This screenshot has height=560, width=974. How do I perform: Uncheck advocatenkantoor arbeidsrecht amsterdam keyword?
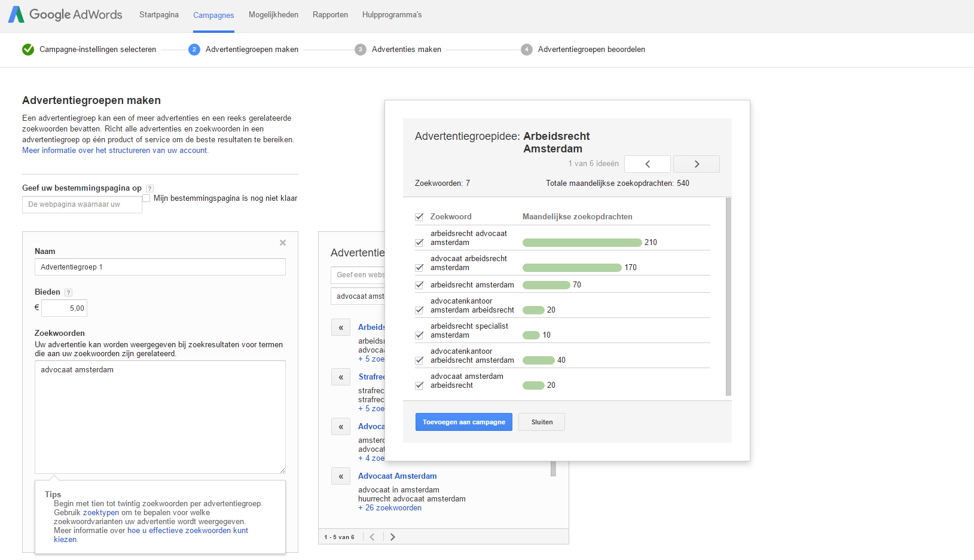419,360
